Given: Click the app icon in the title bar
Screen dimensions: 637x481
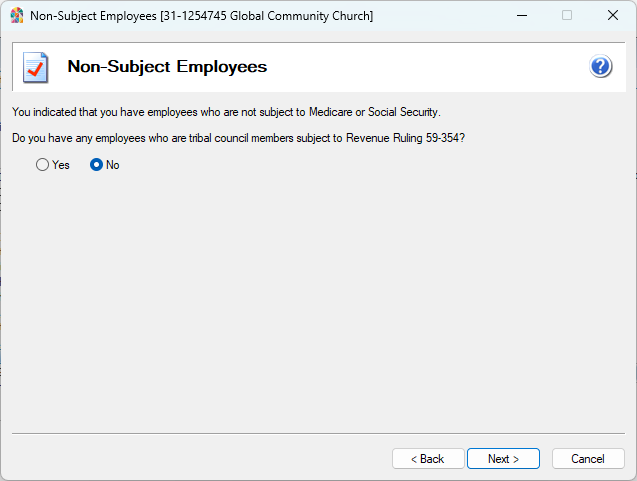Looking at the screenshot, I should click(x=16, y=15).
